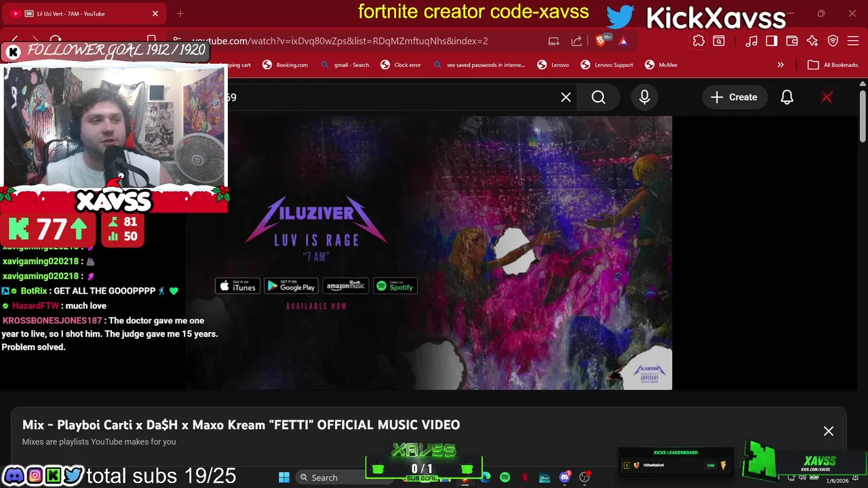The height and width of the screenshot is (488, 868).
Task: Open the Clock error bookmark
Action: coord(401,65)
